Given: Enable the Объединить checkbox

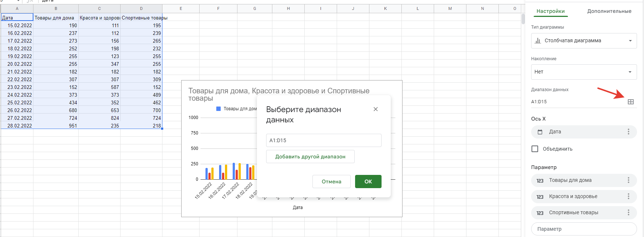Looking at the screenshot, I should coord(535,149).
